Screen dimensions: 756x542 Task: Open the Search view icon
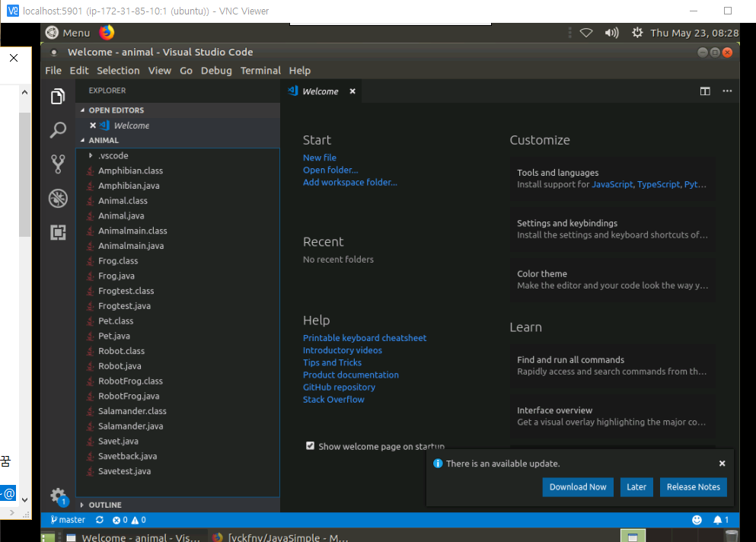click(x=58, y=130)
